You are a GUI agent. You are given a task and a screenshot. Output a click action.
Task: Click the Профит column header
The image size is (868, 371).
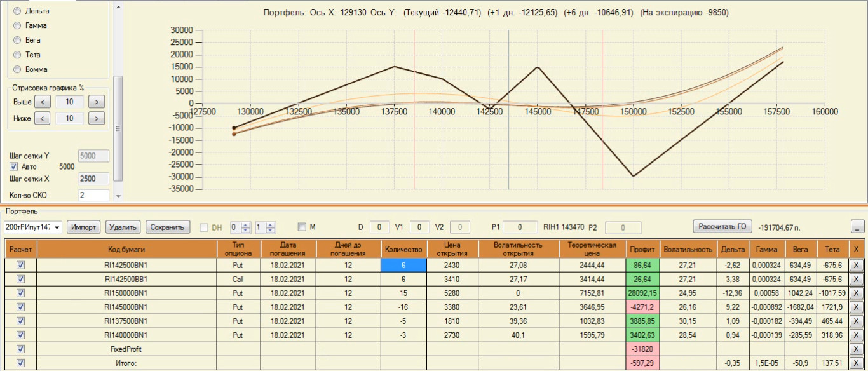coord(641,249)
